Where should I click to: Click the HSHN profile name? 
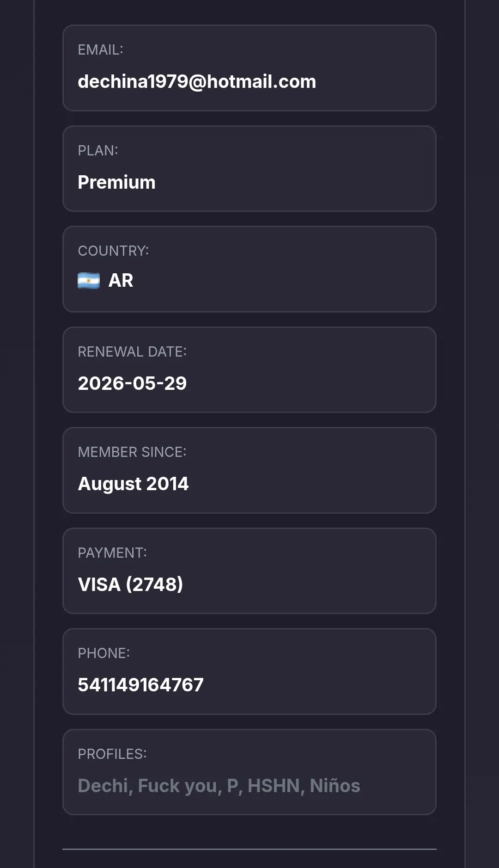coord(274,786)
